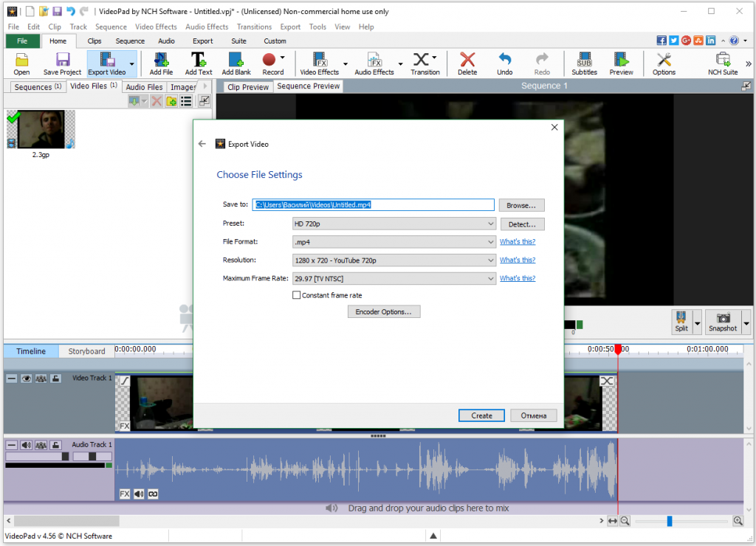Click the timeline zoom slider handle

pyautogui.click(x=669, y=521)
